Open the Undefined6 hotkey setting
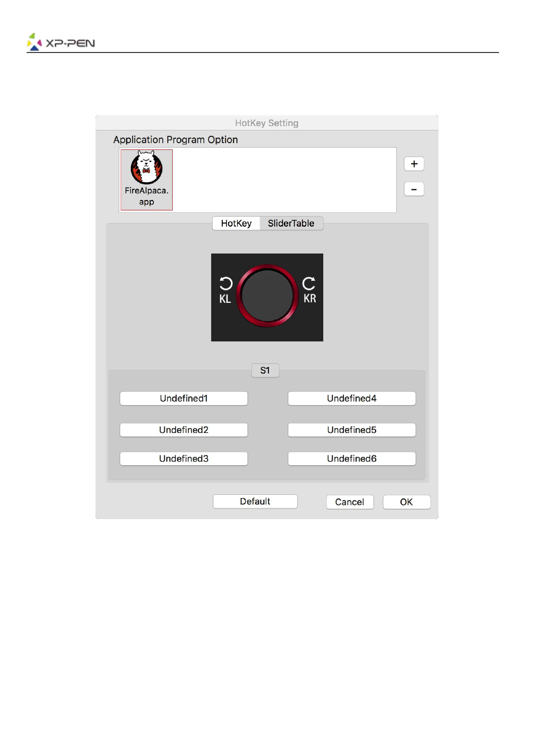The height and width of the screenshot is (756, 534). point(352,459)
